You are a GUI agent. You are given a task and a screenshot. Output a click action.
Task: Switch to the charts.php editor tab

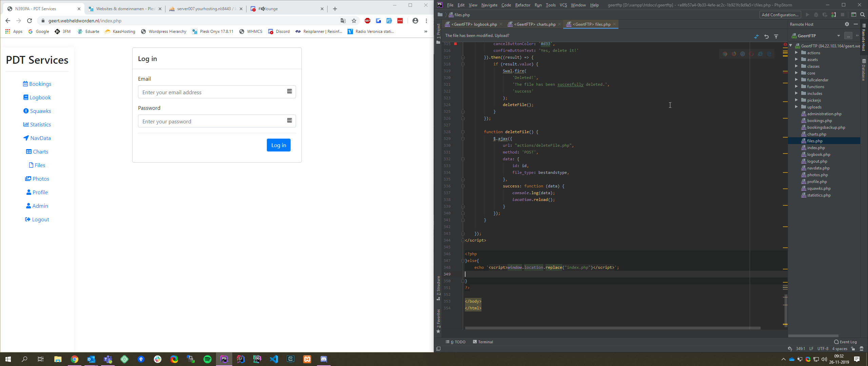(x=534, y=24)
